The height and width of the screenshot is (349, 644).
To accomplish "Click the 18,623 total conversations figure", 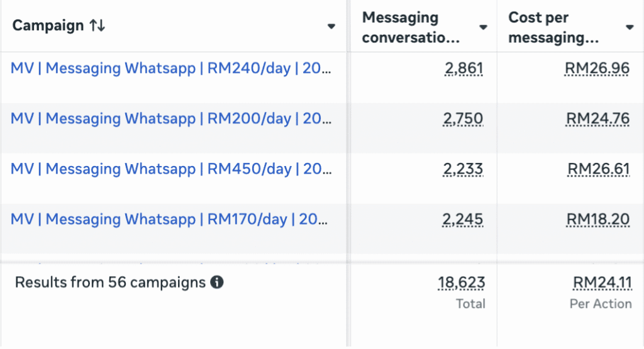I will click(x=461, y=284).
